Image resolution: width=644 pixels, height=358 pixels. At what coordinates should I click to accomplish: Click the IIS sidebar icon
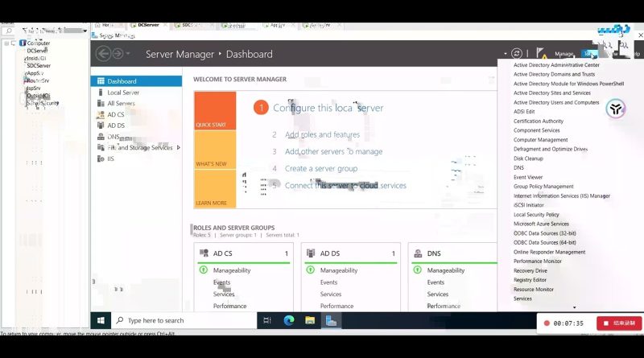(x=101, y=158)
